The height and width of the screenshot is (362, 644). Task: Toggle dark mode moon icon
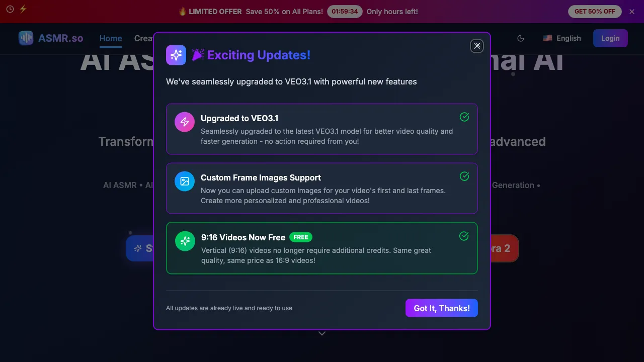pyautogui.click(x=521, y=38)
